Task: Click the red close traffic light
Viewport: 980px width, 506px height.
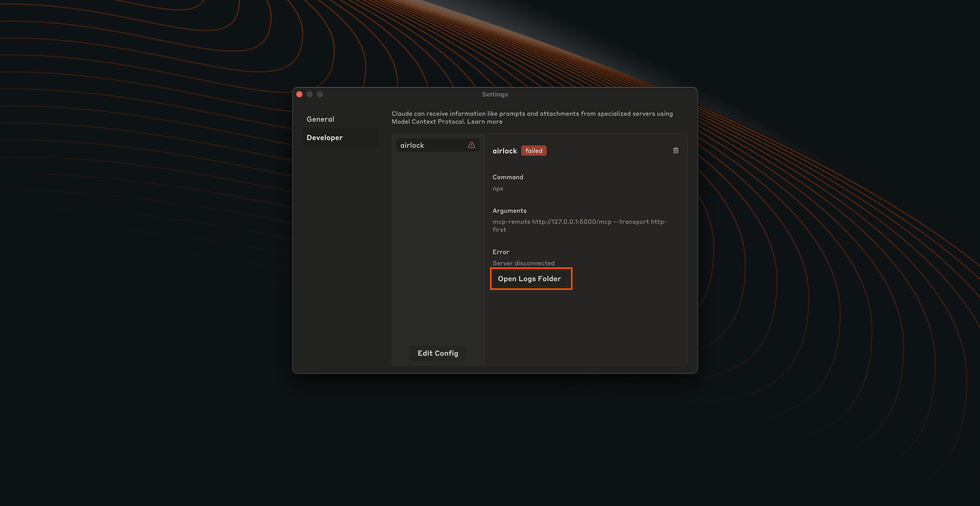Action: coord(299,94)
